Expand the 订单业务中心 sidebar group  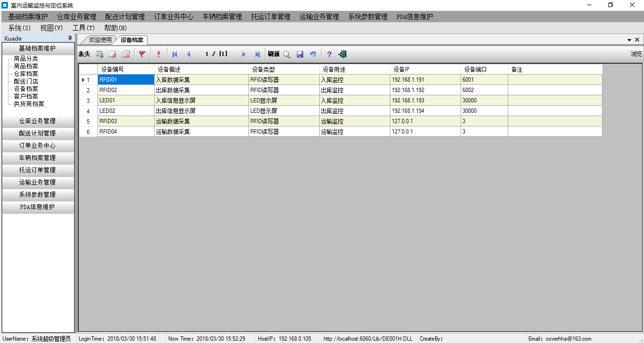(x=38, y=145)
